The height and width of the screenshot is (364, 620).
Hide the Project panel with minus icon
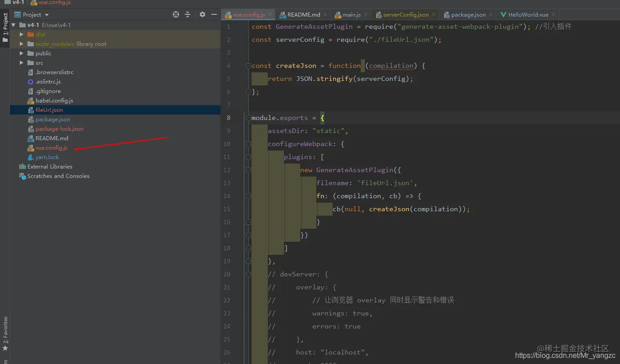(x=214, y=14)
